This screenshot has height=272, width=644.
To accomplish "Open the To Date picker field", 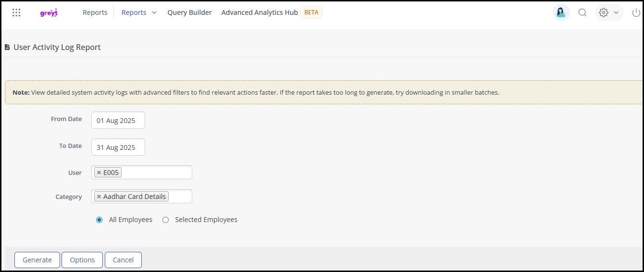I will pyautogui.click(x=118, y=148).
